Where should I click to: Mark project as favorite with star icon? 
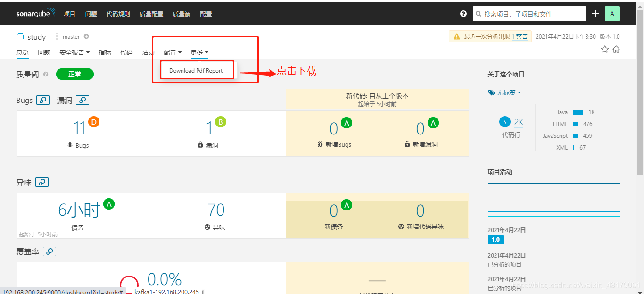tap(605, 49)
